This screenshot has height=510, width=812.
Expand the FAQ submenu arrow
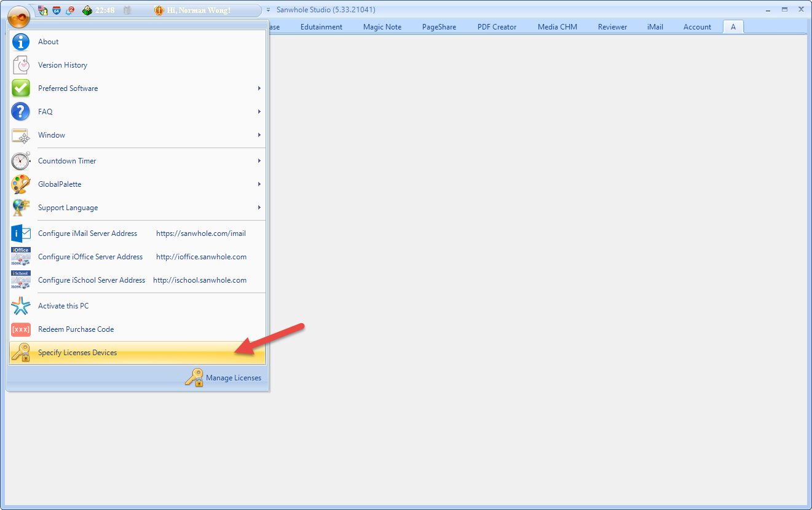point(259,112)
